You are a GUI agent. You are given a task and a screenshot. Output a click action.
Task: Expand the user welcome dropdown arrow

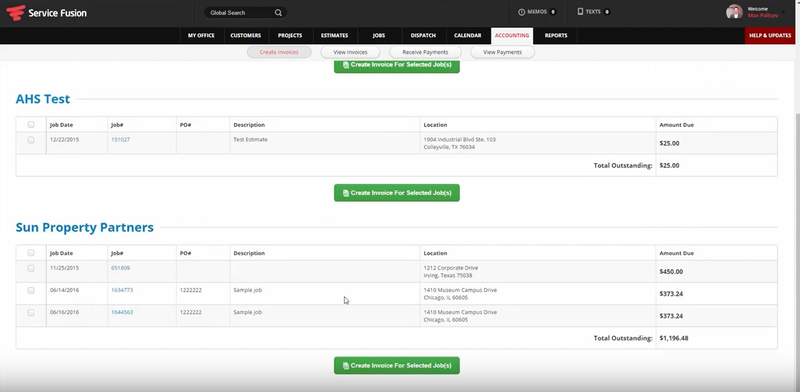point(784,11)
